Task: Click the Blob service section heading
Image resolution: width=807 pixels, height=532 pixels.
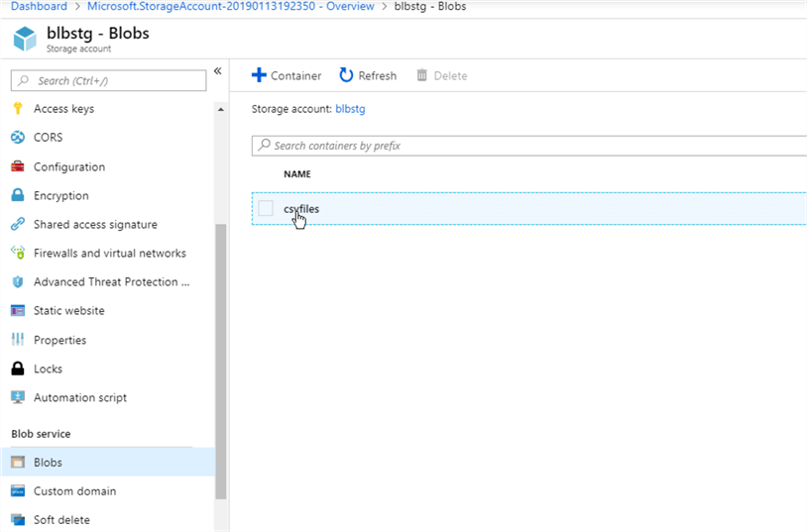Action: (x=42, y=434)
